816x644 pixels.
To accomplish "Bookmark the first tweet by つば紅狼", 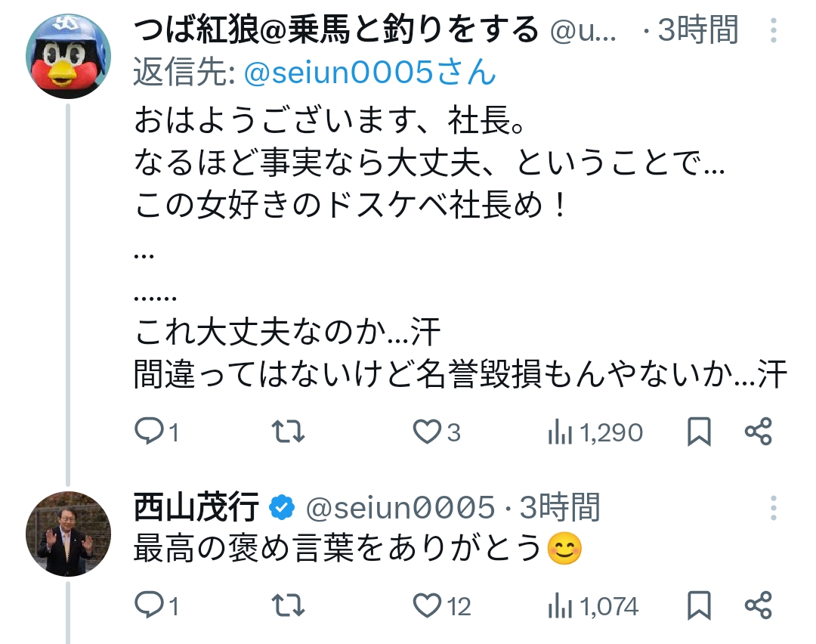I will point(700,432).
